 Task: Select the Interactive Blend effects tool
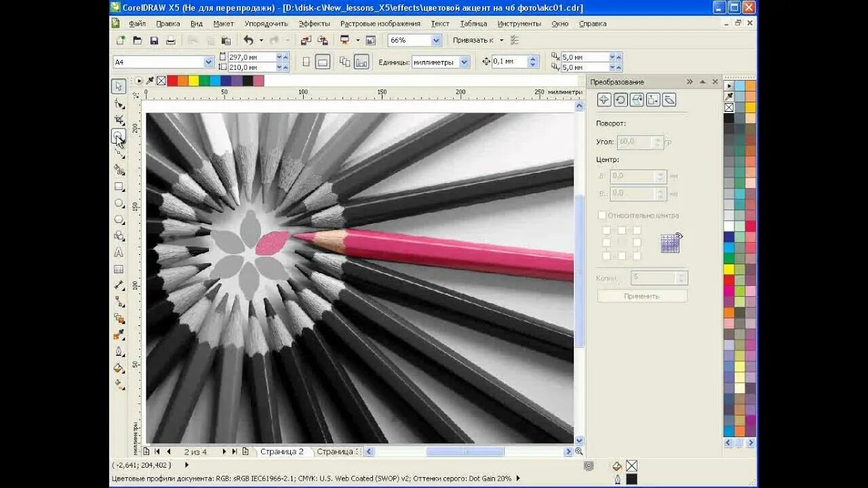(119, 319)
